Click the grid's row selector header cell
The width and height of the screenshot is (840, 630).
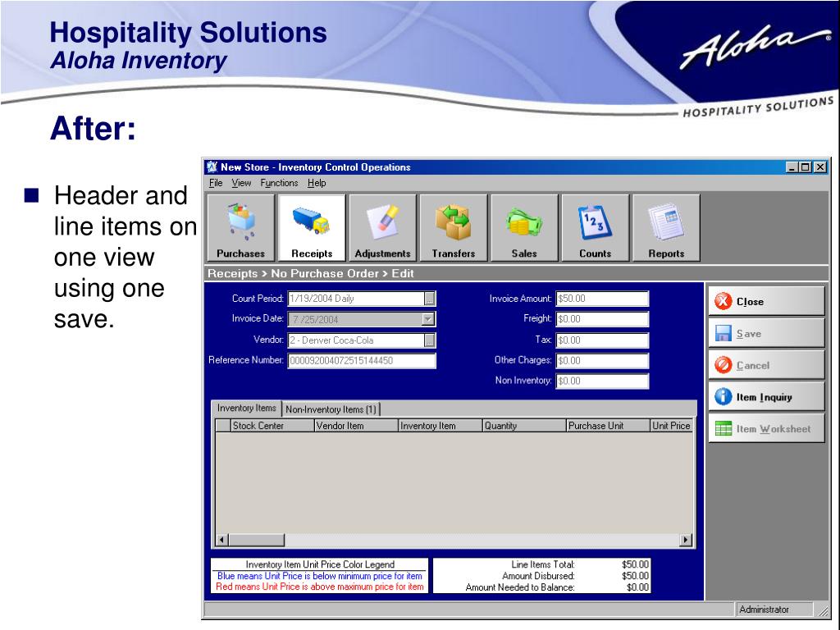[x=223, y=426]
